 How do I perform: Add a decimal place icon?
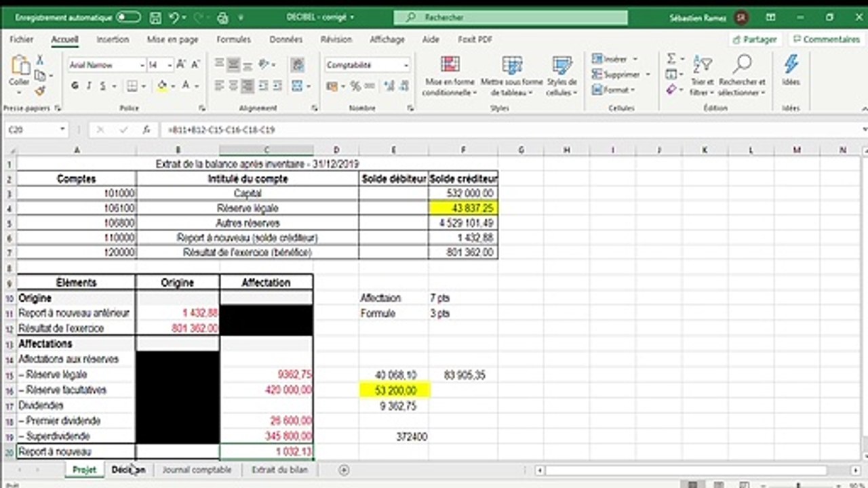[389, 86]
